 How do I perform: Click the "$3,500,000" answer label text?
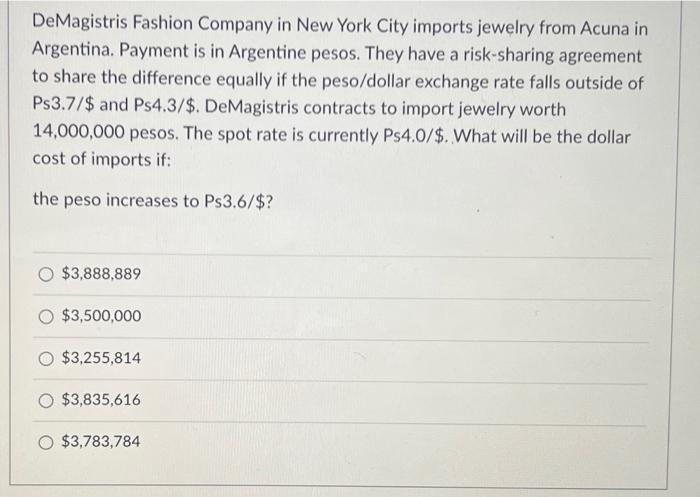pyautogui.click(x=101, y=316)
